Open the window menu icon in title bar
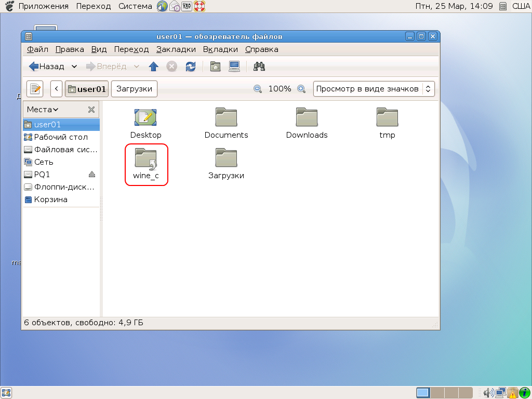Screen dimensions: 532x399 [29, 37]
